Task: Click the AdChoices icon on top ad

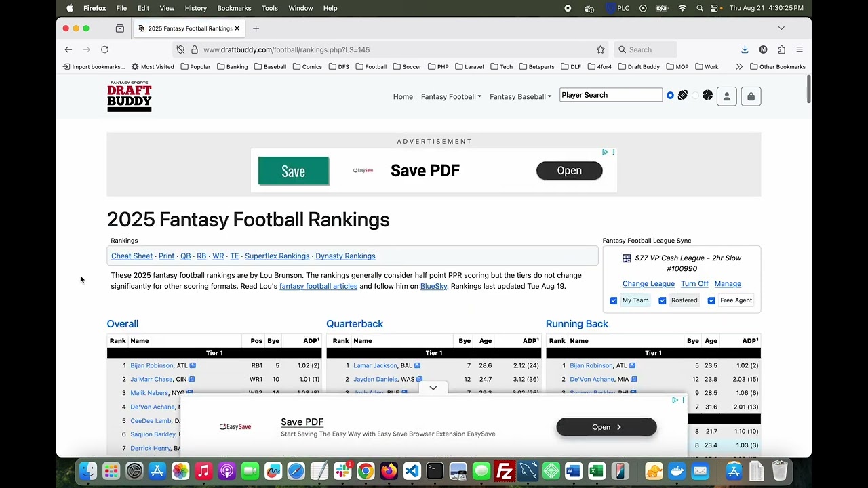Action: (x=605, y=152)
